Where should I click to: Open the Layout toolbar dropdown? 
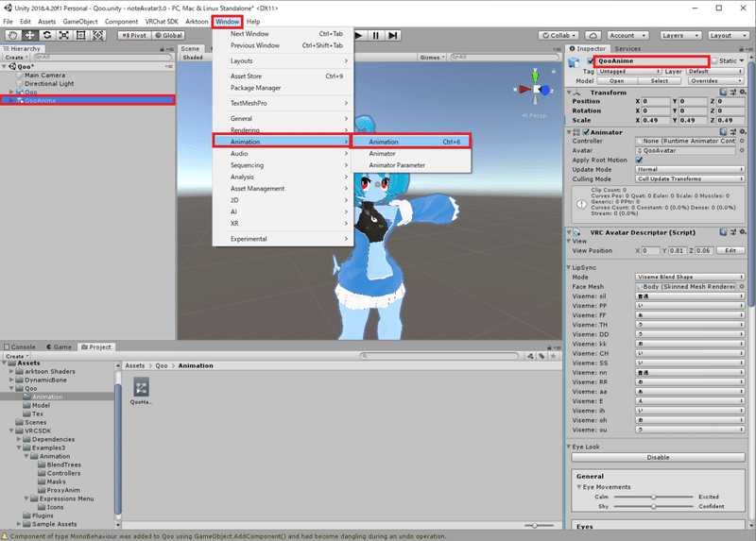tap(727, 35)
